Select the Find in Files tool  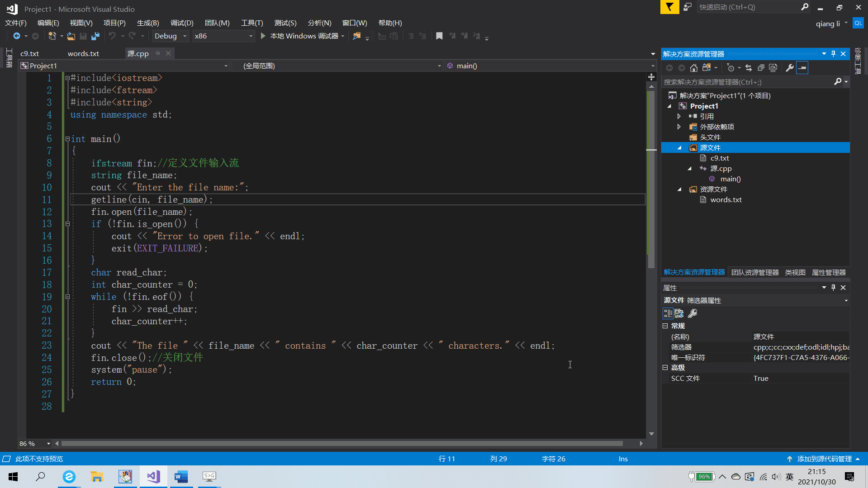point(356,36)
